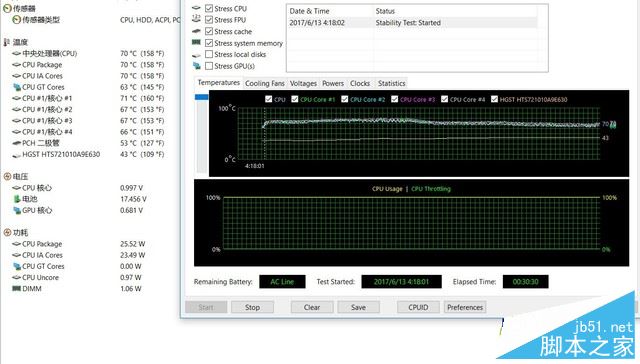Select the CPU #1/核心 #3 row
Screen dimensions: 640x364
[x=89, y=121]
